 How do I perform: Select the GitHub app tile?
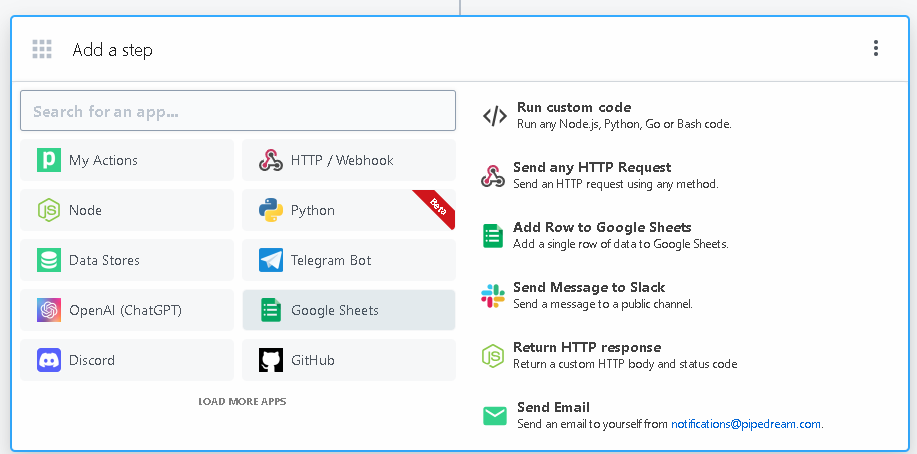[349, 360]
